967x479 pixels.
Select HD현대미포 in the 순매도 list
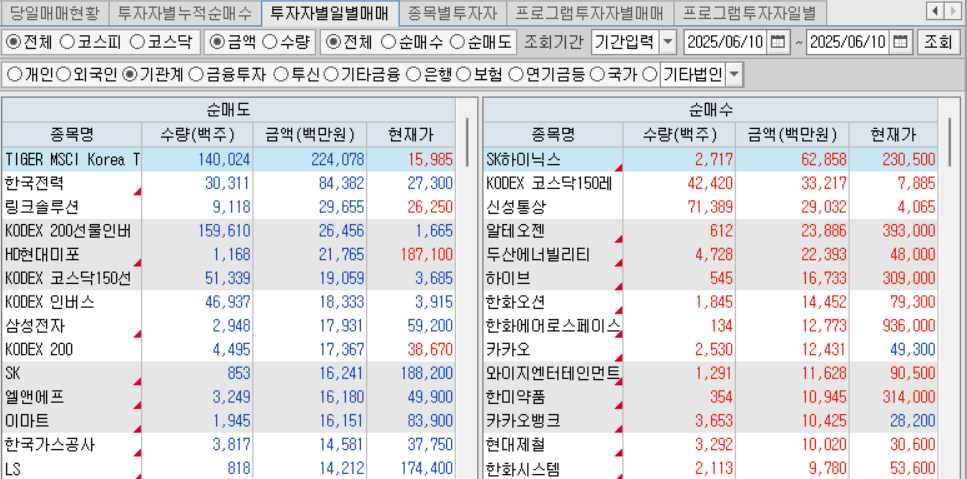228,255
